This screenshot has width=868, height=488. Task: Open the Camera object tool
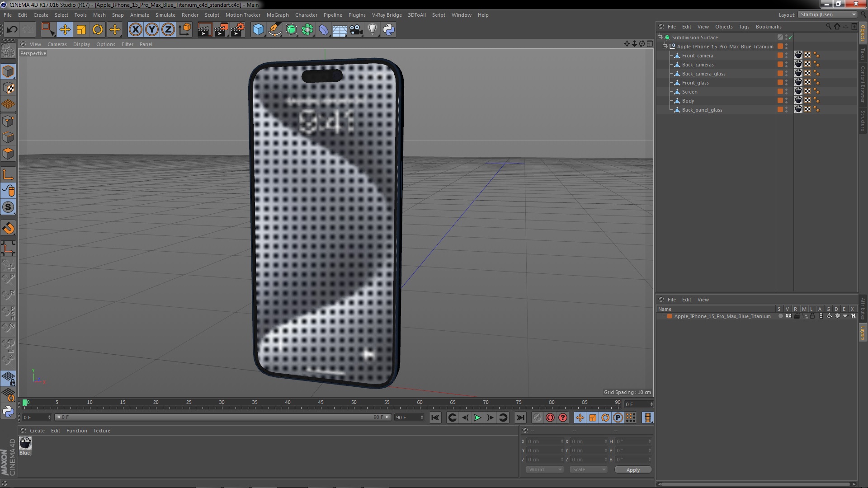point(356,30)
